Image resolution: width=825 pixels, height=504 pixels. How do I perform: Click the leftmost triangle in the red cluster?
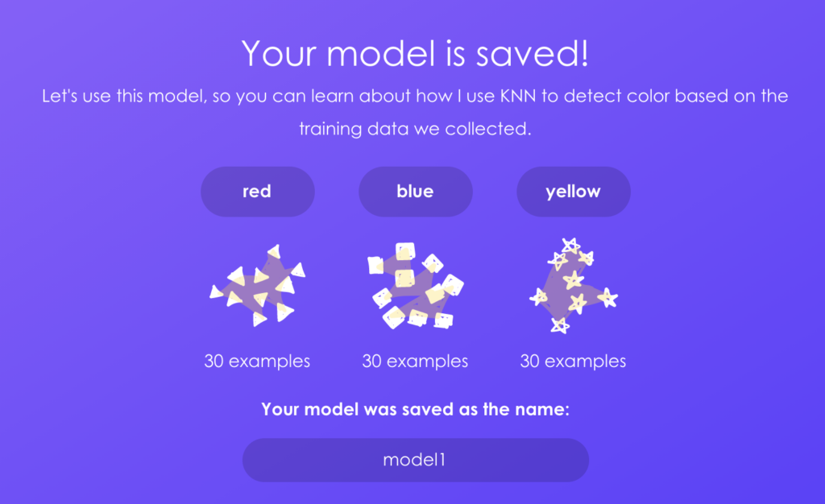(217, 291)
